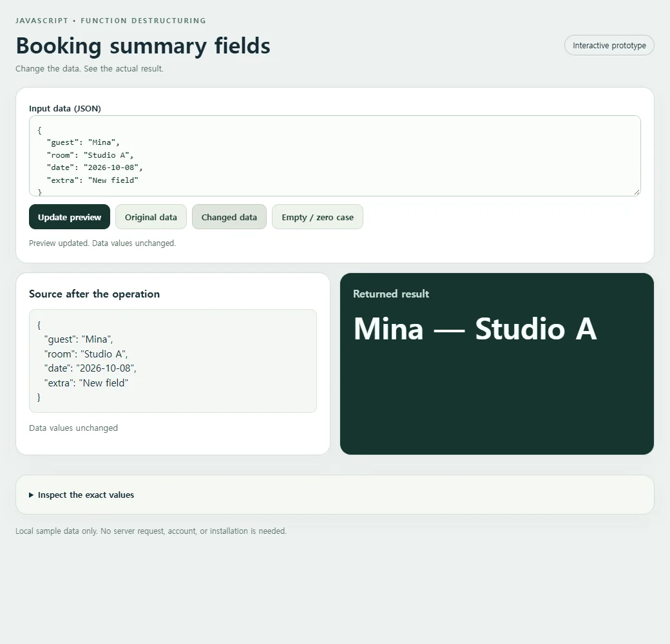
Task: Click the "Local sample data only" footer note
Action: pyautogui.click(x=151, y=531)
